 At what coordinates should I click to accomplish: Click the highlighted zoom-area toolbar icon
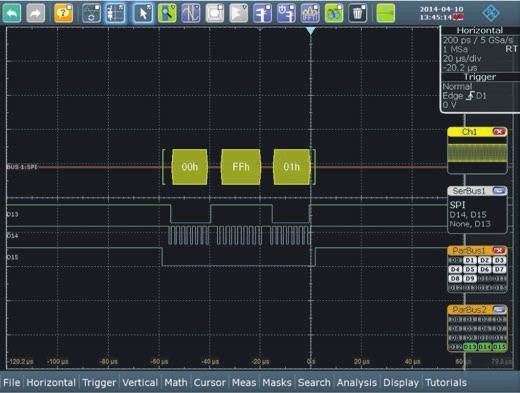pyautogui.click(x=115, y=13)
